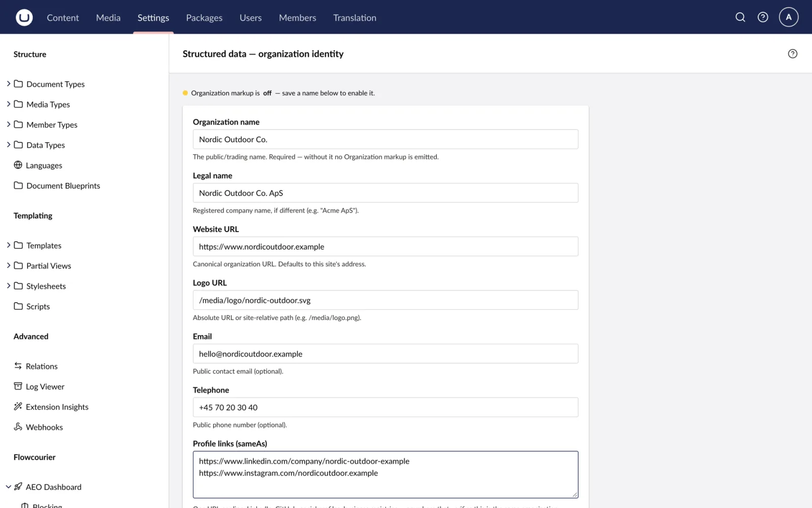Switch to the Media section

click(108, 18)
